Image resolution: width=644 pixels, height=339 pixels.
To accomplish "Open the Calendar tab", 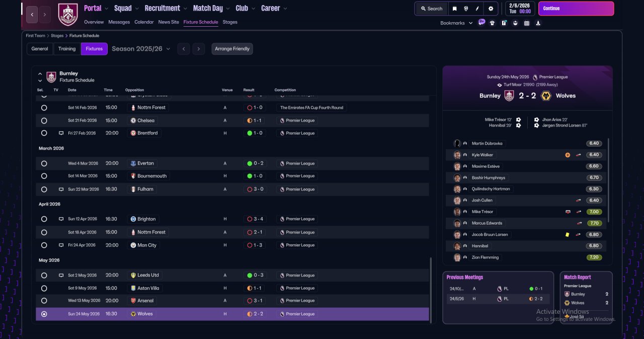I will click(x=144, y=22).
